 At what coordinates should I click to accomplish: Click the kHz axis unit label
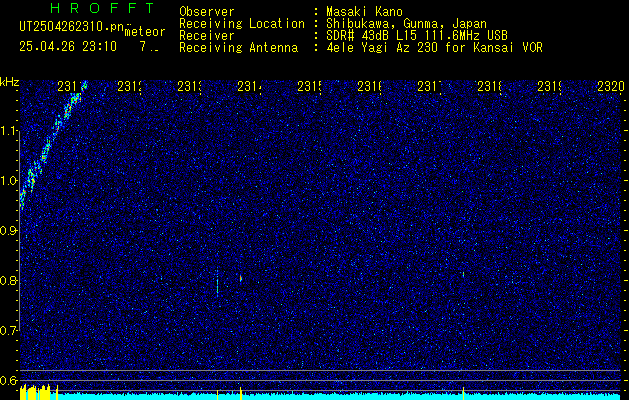coord(9,82)
